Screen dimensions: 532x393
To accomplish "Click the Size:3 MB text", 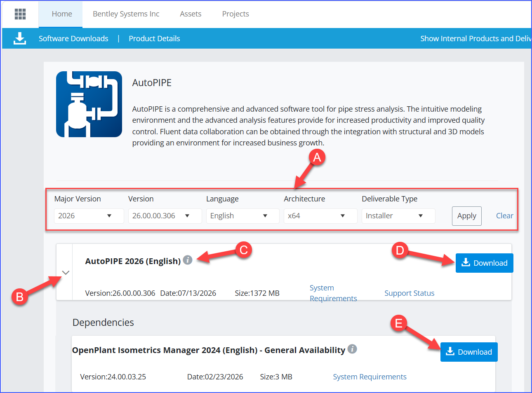I will [276, 377].
